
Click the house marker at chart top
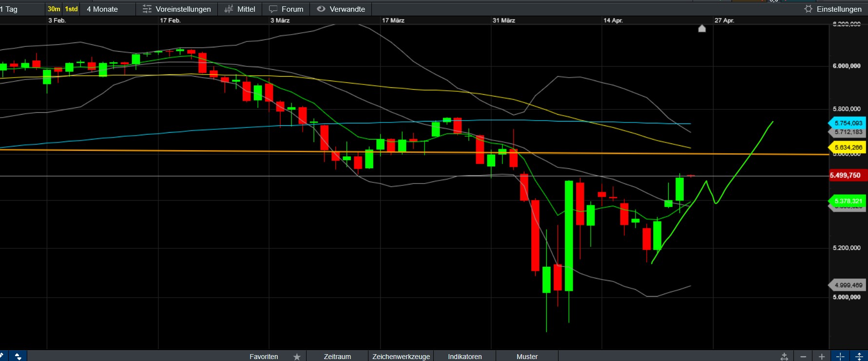pyautogui.click(x=702, y=28)
